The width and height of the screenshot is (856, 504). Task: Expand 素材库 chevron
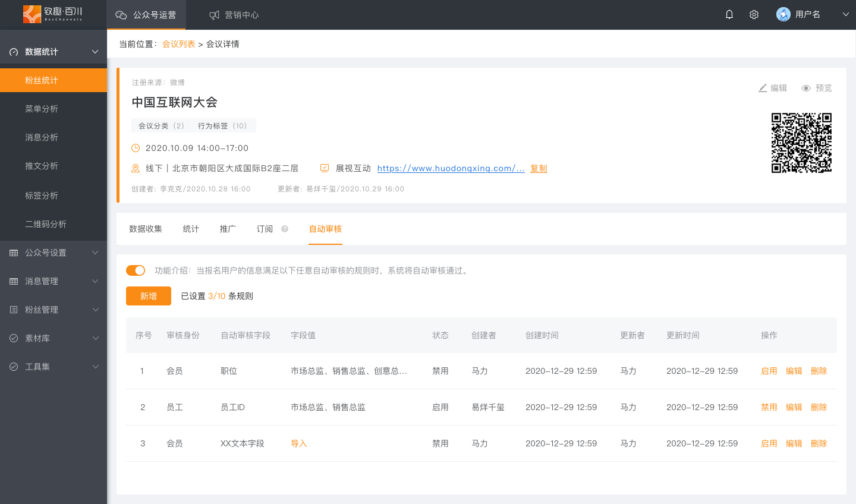[95, 338]
